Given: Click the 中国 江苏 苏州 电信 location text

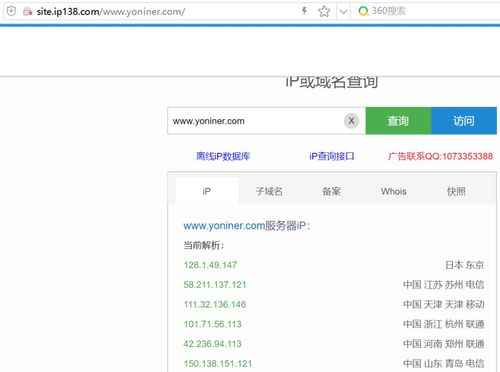Looking at the screenshot, I should click(444, 285).
